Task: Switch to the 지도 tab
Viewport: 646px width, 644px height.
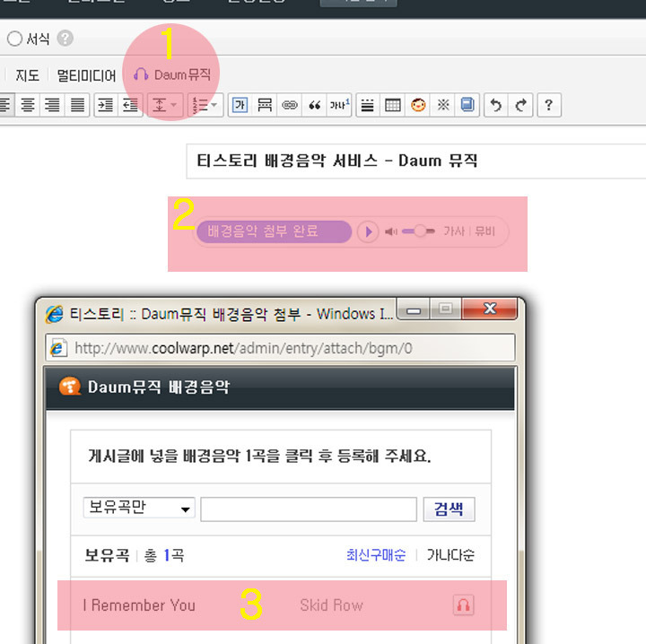Action: [x=27, y=75]
